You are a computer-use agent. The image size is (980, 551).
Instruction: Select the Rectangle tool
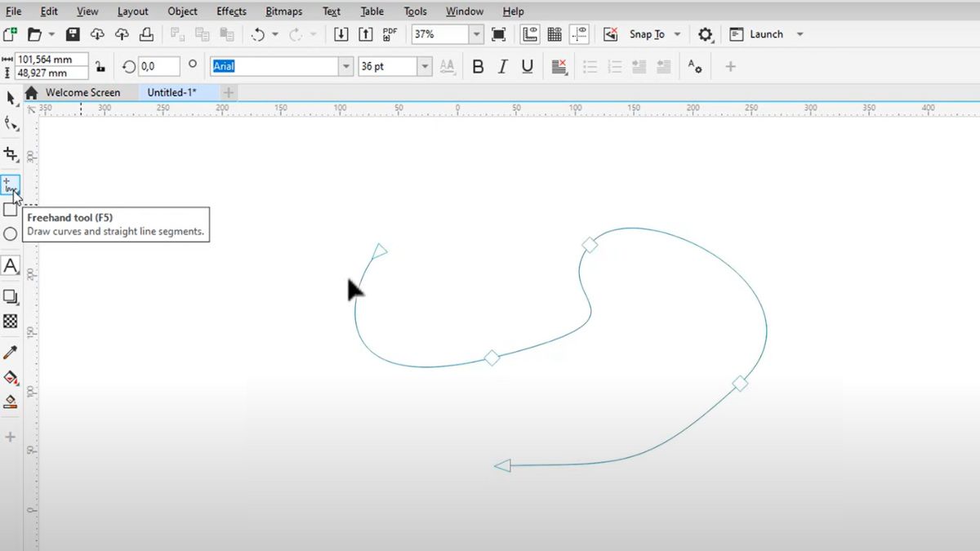[11, 210]
